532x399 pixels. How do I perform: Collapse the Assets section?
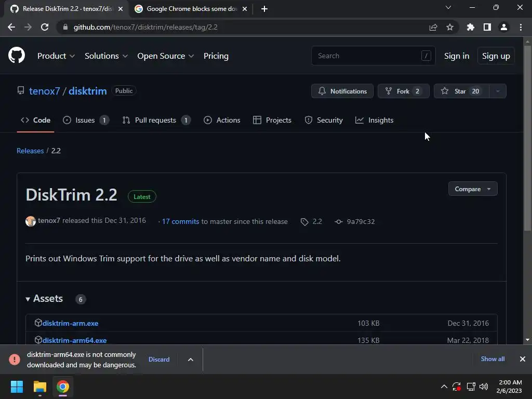coord(45,299)
